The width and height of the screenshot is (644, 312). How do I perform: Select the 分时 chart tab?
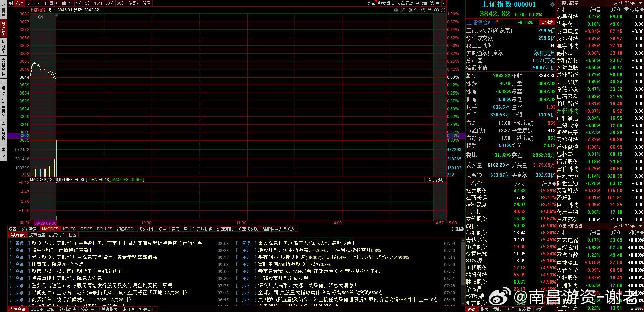(x=19, y=3)
